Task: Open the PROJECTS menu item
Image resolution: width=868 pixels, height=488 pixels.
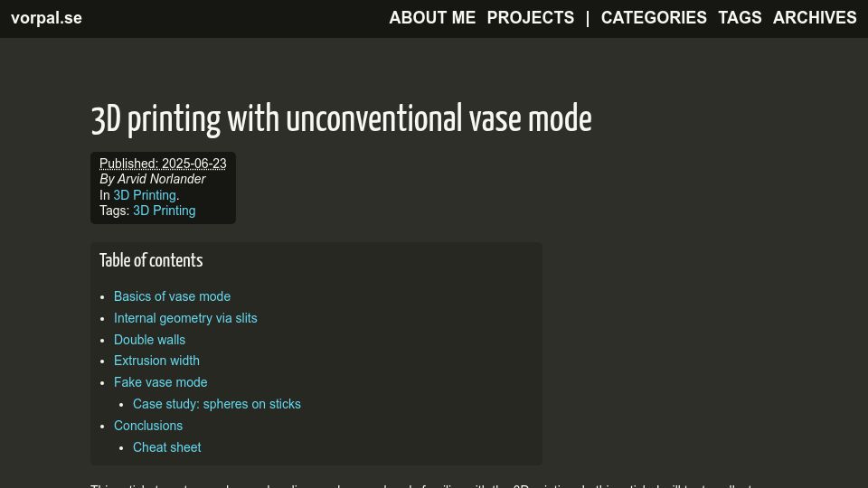Action: 531,18
